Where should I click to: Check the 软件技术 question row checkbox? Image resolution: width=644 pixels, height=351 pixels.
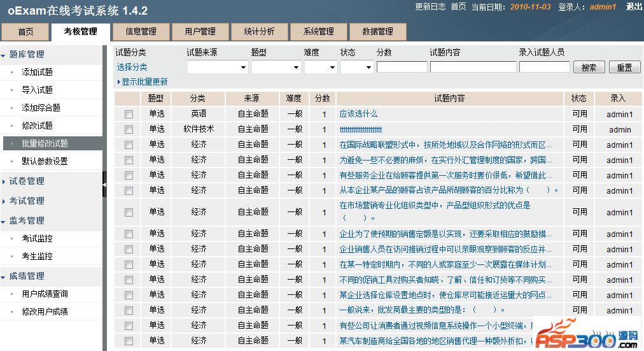[x=129, y=129]
